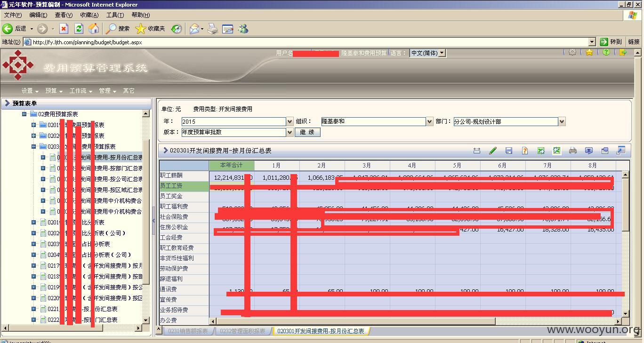This screenshot has width=644, height=343.
Task: Click the 社会保险费 row label
Action: 184,217
